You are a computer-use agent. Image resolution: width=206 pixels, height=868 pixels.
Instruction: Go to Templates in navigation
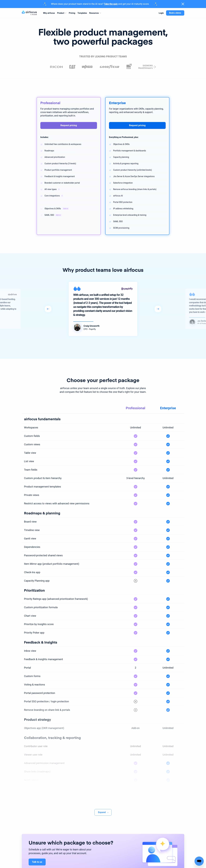82,13
